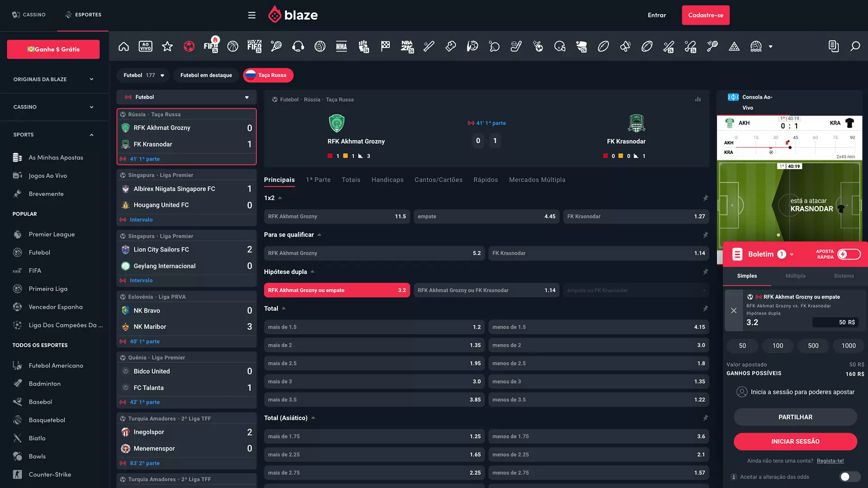Open the sportsbook home icon
The image size is (868, 488).
pyautogui.click(x=123, y=46)
